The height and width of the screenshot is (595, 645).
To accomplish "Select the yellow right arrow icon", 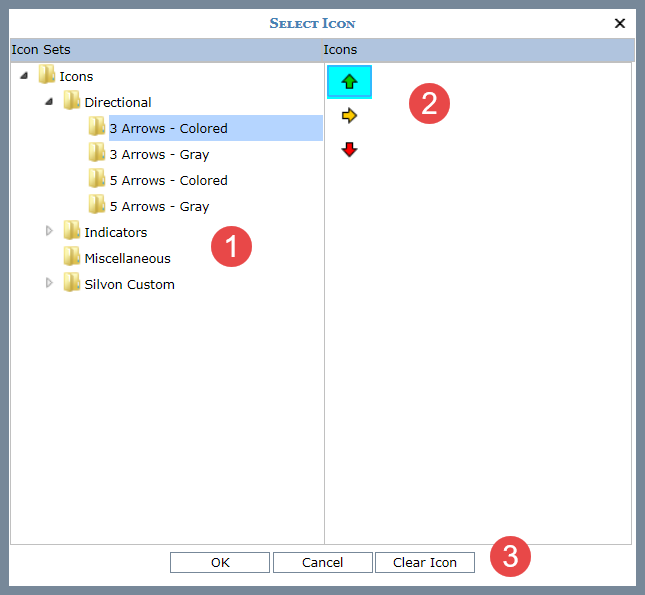I will pyautogui.click(x=349, y=116).
